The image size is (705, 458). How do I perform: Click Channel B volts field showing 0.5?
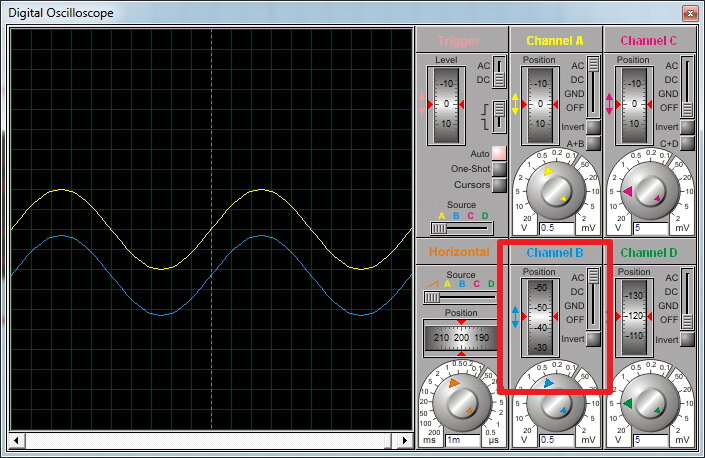click(x=557, y=440)
